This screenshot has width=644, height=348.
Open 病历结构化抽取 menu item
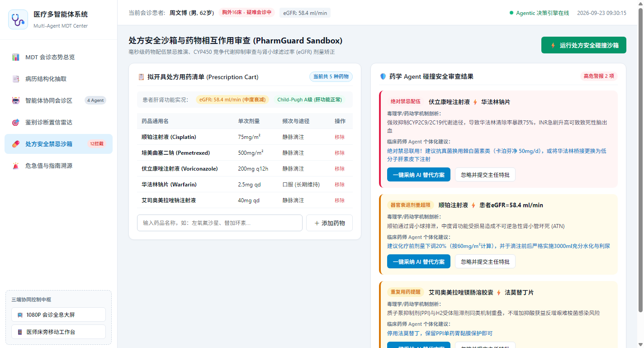[x=58, y=79]
